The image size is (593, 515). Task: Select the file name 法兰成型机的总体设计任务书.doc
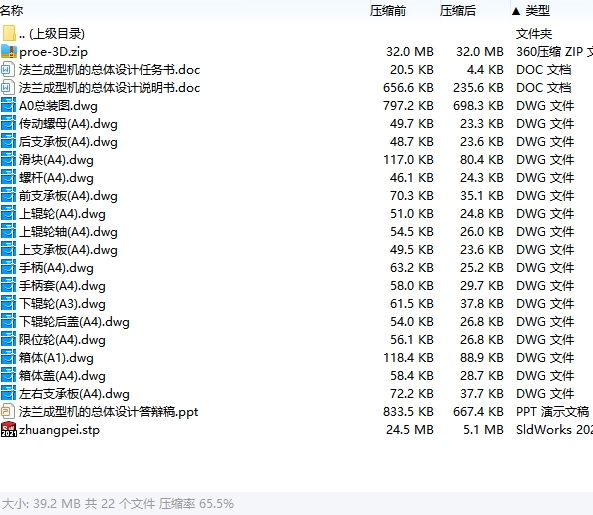click(109, 70)
